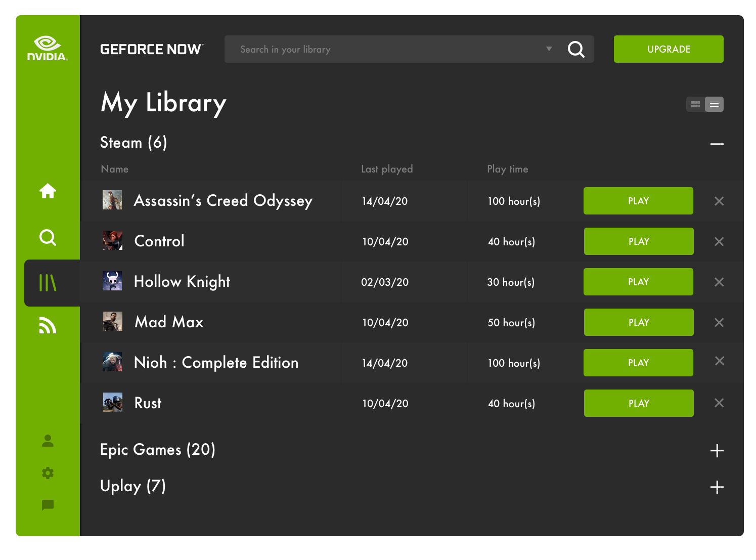This screenshot has width=756, height=560.
Task: Click Assassin's Creed Odyssey thumbnail
Action: click(x=112, y=200)
